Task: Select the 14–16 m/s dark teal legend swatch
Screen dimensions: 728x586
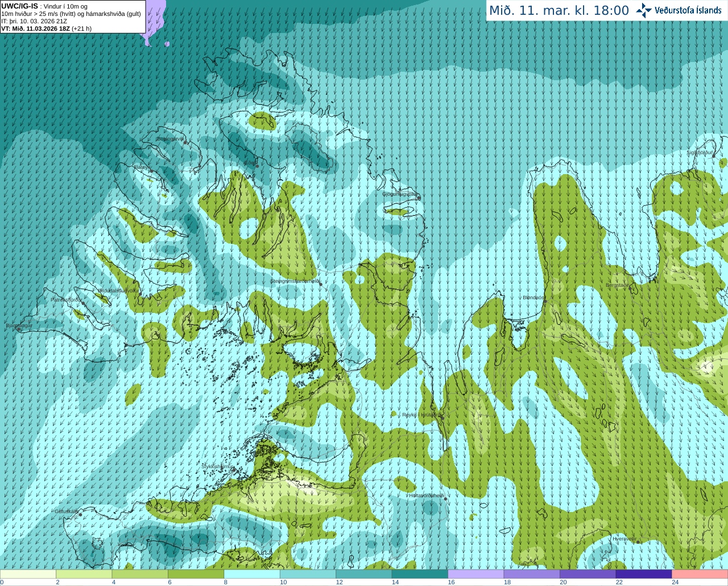Action: tap(420, 574)
